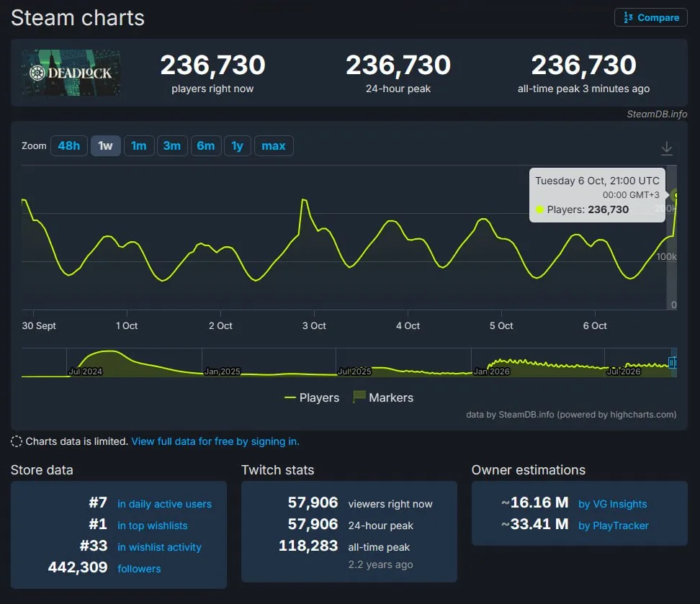The height and width of the screenshot is (604, 700).
Task: Click the '30 Sept' axis label
Action: click(x=39, y=326)
